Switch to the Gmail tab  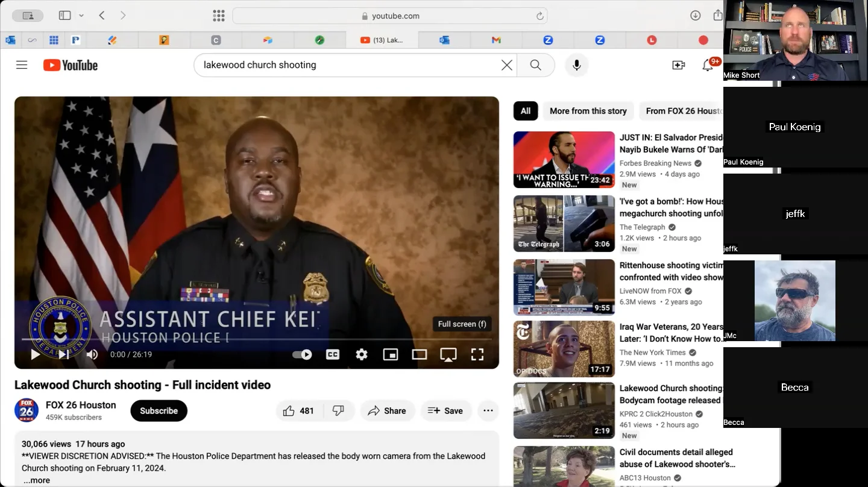point(496,40)
